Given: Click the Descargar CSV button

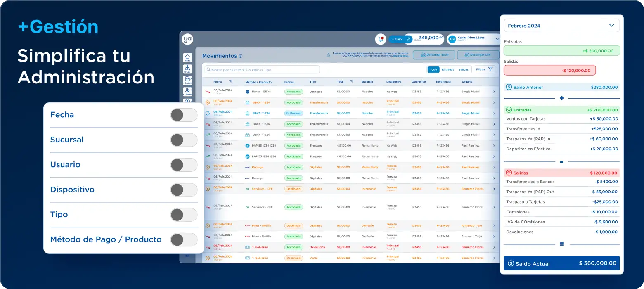Looking at the screenshot, I should 478,55.
